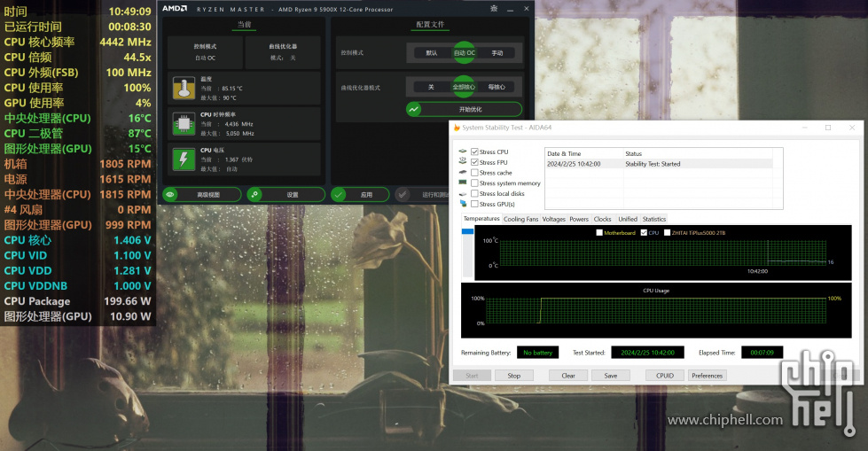Click the CPU voltage lightning bolt icon

[x=184, y=159]
